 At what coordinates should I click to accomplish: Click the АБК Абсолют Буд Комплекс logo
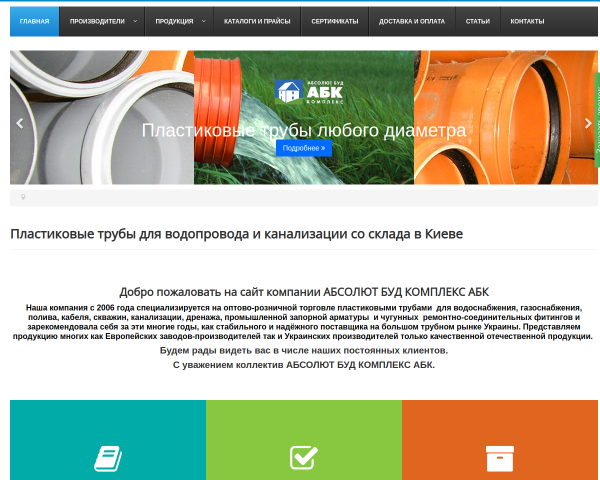coord(309,92)
